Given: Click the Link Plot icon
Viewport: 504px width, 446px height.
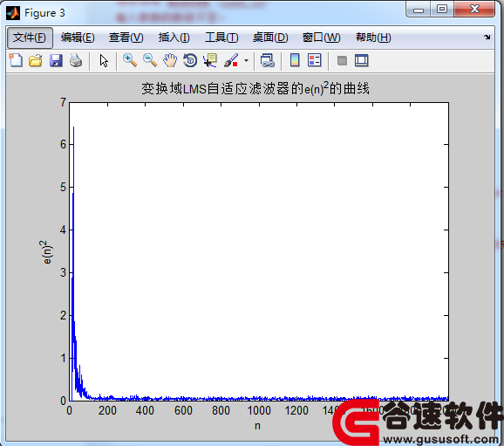Looking at the screenshot, I should pyautogui.click(x=267, y=60).
